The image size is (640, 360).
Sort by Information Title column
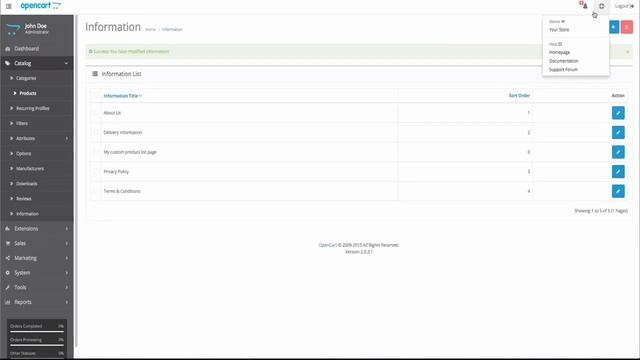point(122,96)
